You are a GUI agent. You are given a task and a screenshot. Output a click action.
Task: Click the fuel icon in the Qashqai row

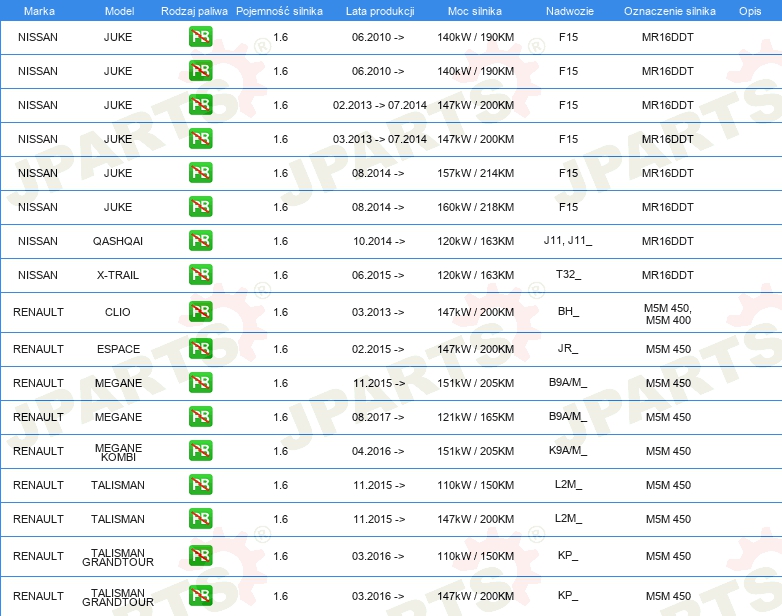click(x=200, y=240)
